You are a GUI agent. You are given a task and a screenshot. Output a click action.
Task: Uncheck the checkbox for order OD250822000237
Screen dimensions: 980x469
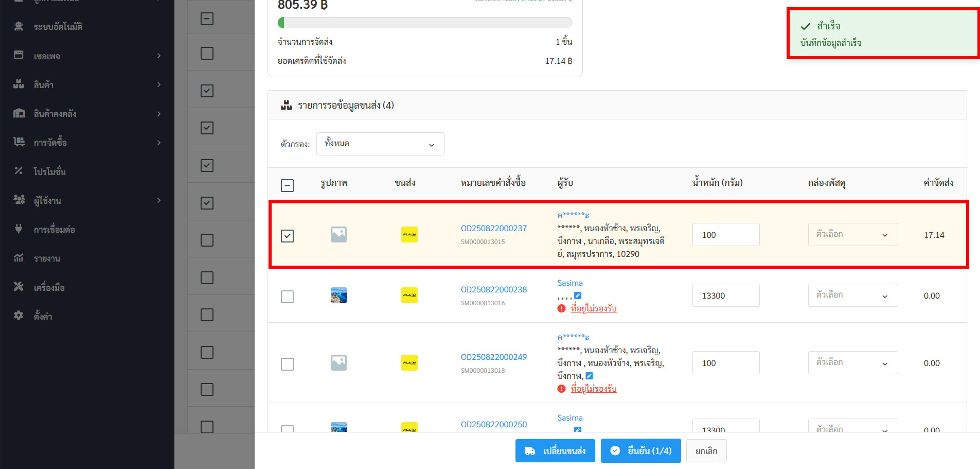point(287,236)
